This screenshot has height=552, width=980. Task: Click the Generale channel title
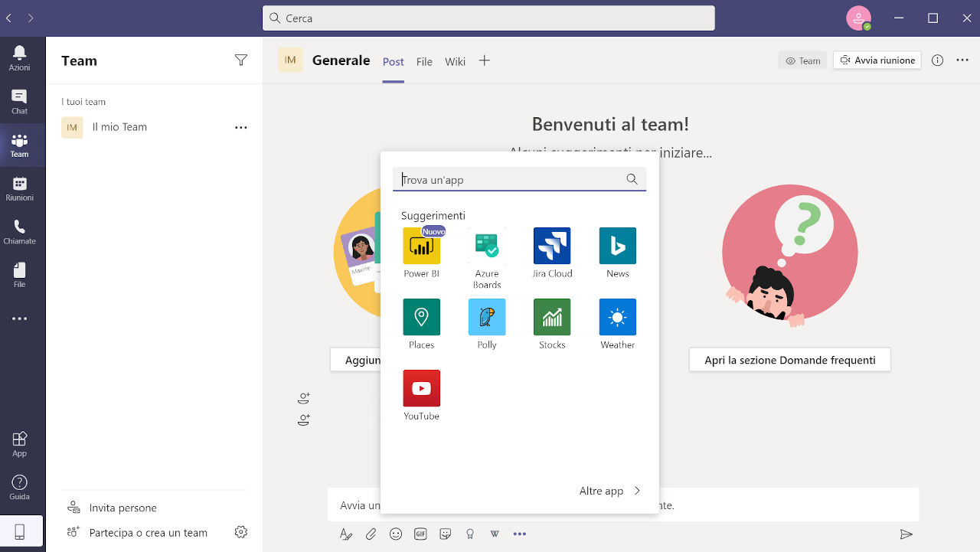pos(341,60)
